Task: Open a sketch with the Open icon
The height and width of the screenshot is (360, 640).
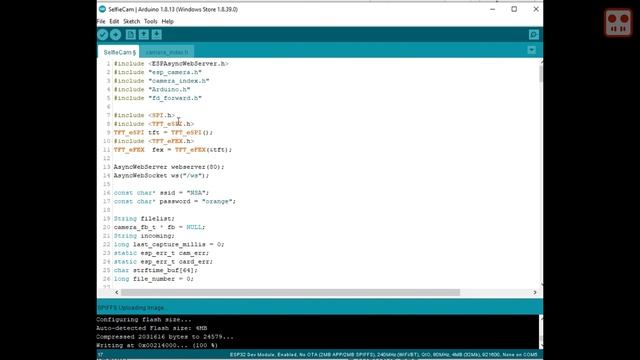Action: click(144, 35)
